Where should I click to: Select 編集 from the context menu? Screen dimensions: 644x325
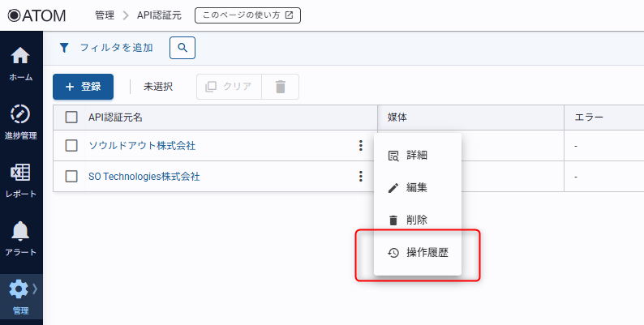417,188
